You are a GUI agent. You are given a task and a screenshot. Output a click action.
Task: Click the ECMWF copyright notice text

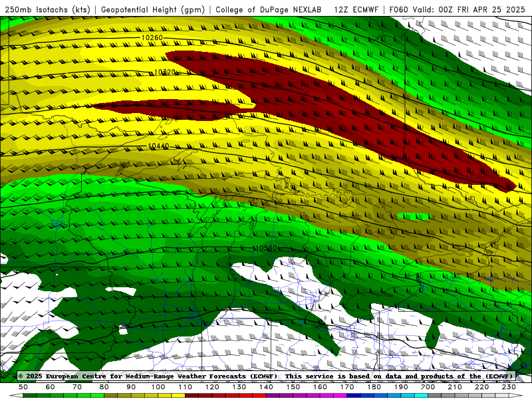(x=267, y=376)
